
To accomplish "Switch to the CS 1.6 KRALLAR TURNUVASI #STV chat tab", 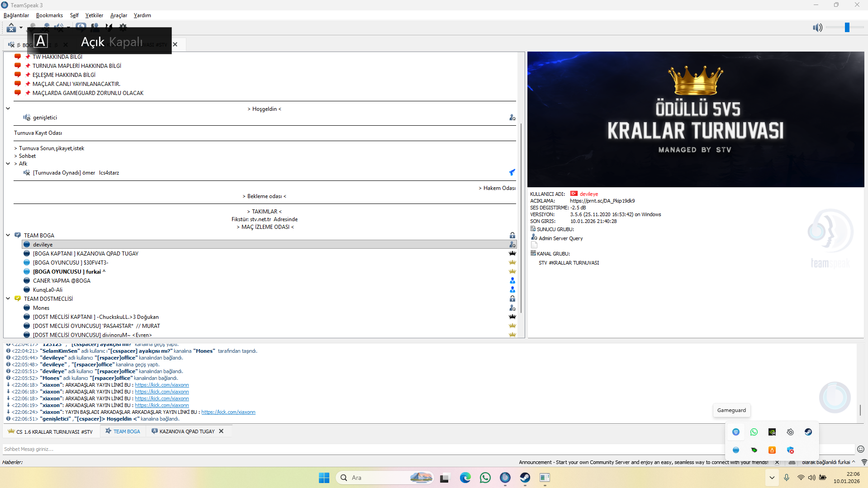I will (x=50, y=431).
